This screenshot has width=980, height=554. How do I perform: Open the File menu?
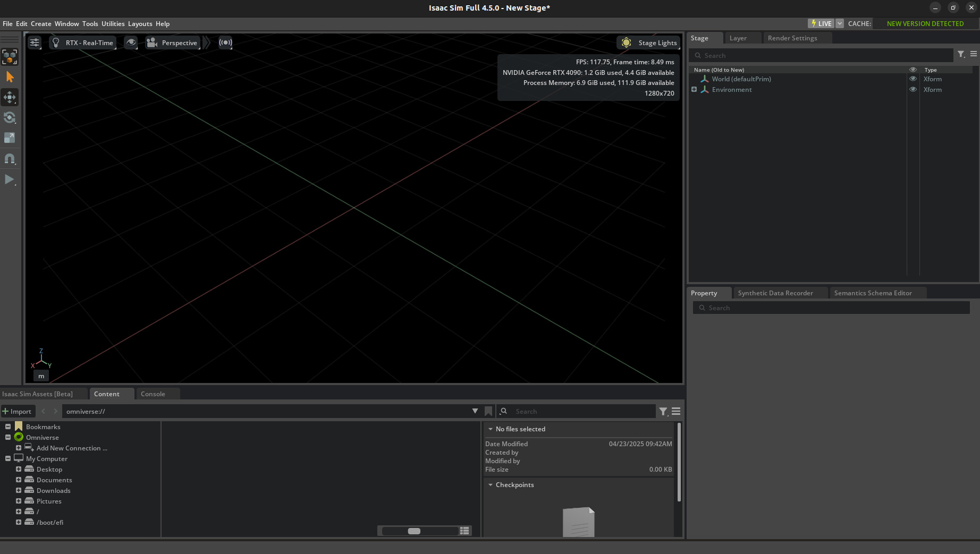pyautogui.click(x=7, y=24)
